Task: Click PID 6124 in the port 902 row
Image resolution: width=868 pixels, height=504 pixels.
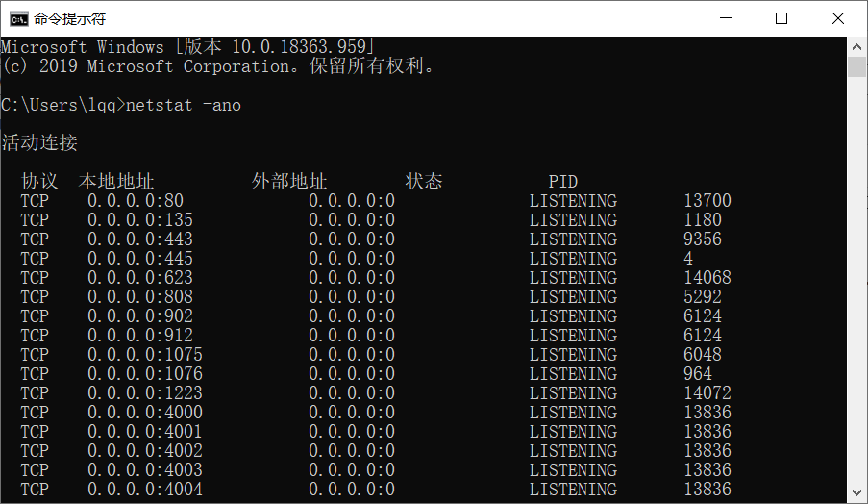Action: point(703,316)
